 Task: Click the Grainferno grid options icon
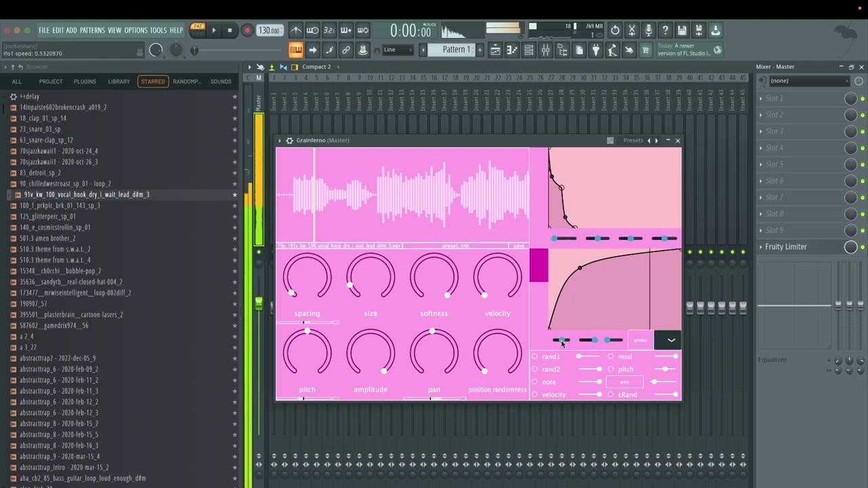coord(610,140)
